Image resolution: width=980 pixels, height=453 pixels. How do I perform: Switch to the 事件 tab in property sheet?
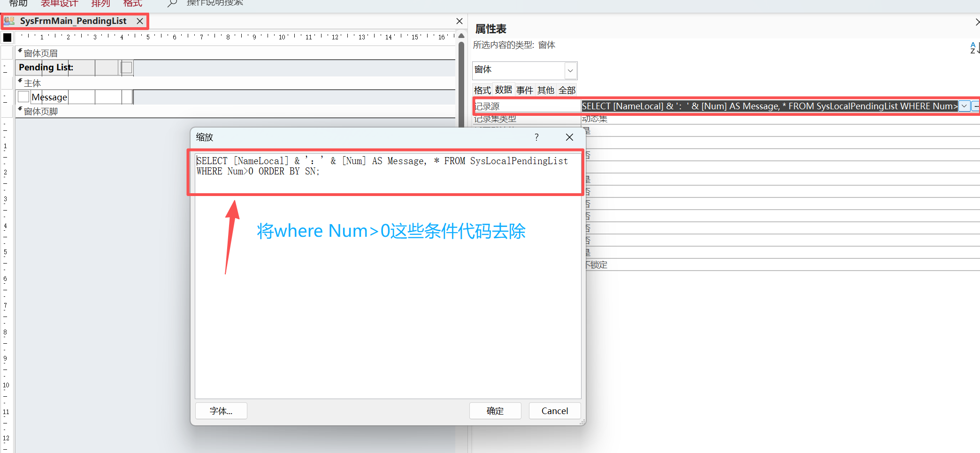pyautogui.click(x=525, y=90)
